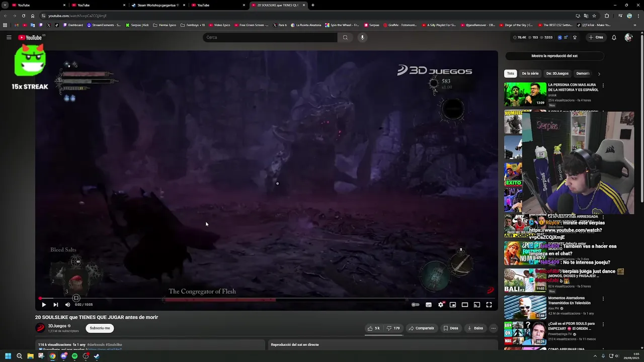Open the Crea create button
Image resolution: width=644 pixels, height=362 pixels.
(596, 37)
